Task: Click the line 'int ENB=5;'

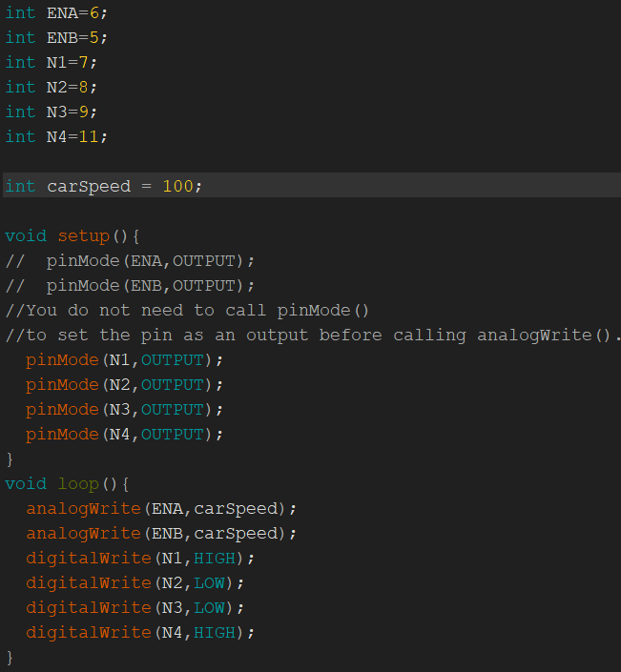Action: pyautogui.click(x=56, y=38)
